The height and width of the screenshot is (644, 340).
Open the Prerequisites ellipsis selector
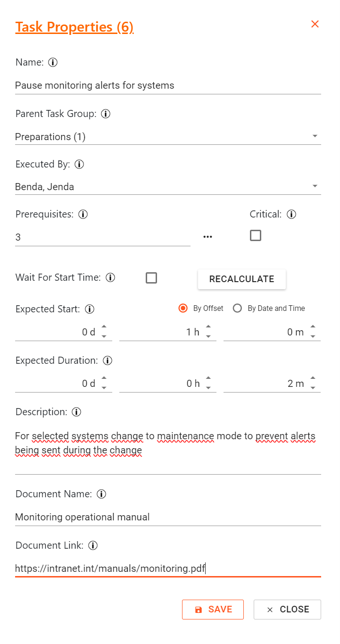[207, 236]
